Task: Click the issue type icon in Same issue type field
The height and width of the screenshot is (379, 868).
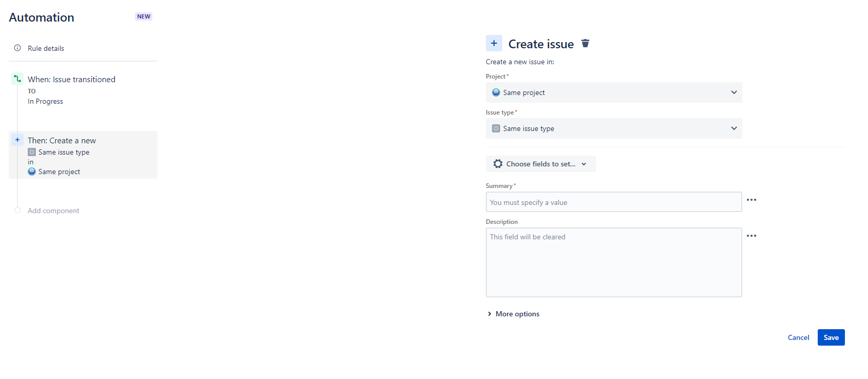Action: (x=496, y=128)
